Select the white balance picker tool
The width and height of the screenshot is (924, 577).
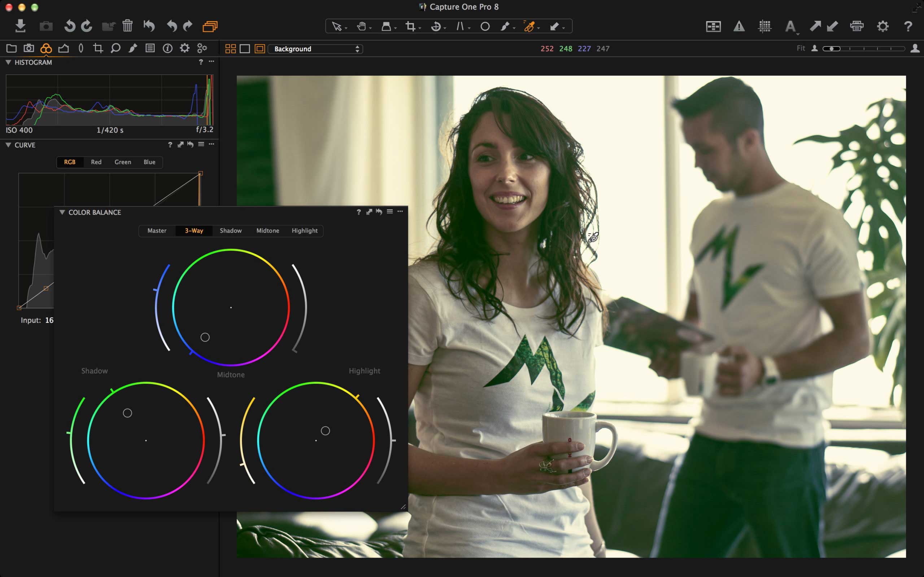tap(529, 26)
